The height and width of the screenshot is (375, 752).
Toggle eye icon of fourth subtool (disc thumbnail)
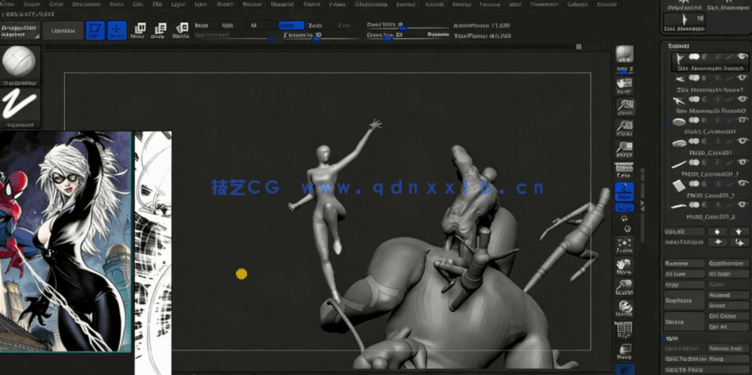tap(742, 120)
